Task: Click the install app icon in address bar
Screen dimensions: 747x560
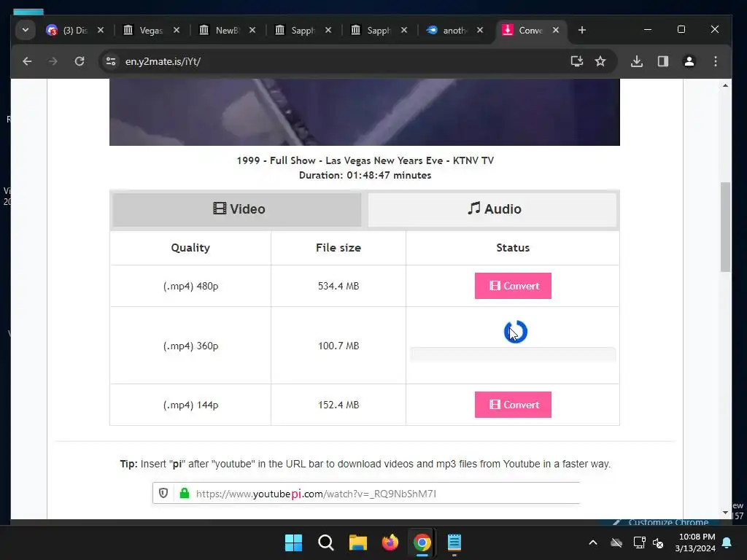Action: 577,61
